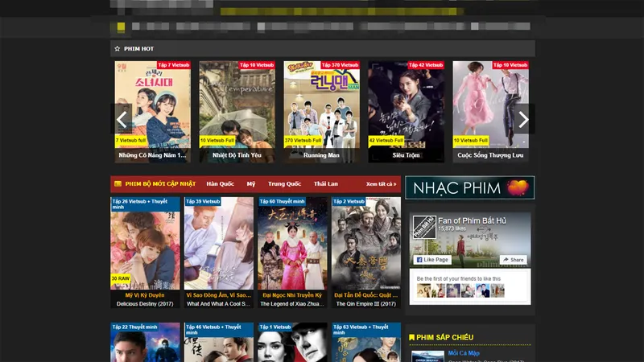Click the Facebook Like Page button
The width and height of the screenshot is (644, 362).
(x=432, y=260)
